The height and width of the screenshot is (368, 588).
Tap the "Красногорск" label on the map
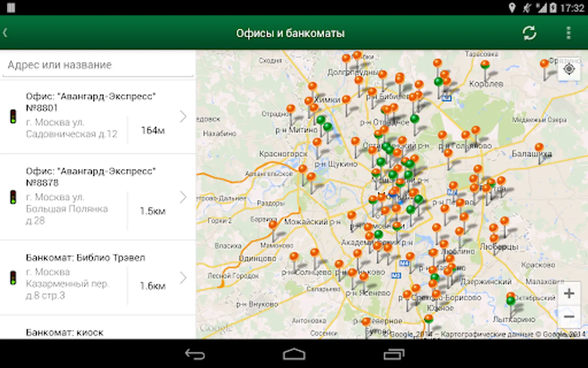[283, 154]
